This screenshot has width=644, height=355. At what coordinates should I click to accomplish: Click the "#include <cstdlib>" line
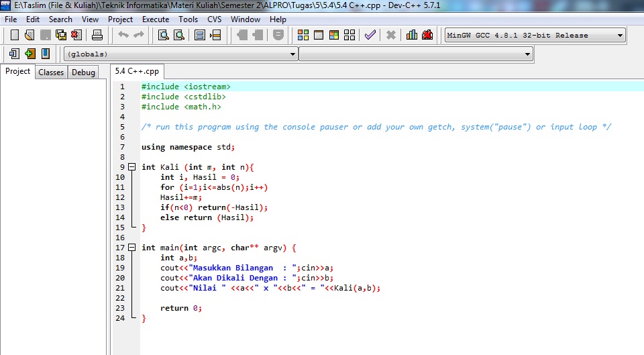tap(184, 97)
